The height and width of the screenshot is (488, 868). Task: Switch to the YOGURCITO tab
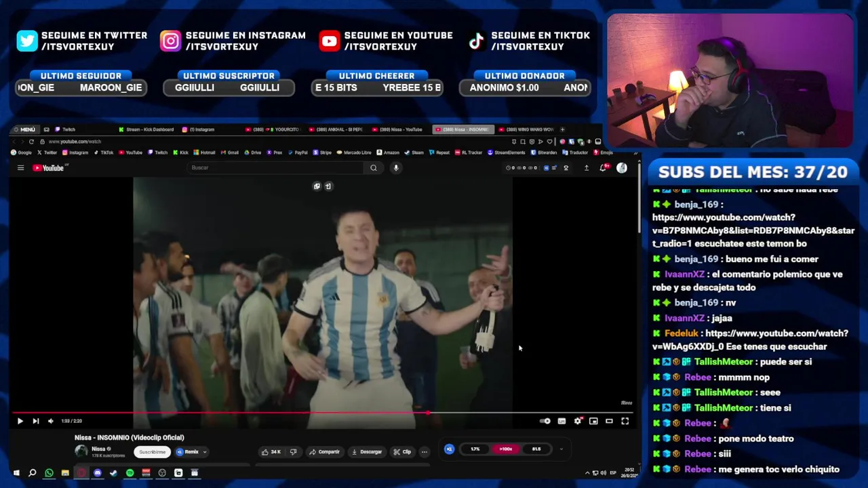pos(273,129)
